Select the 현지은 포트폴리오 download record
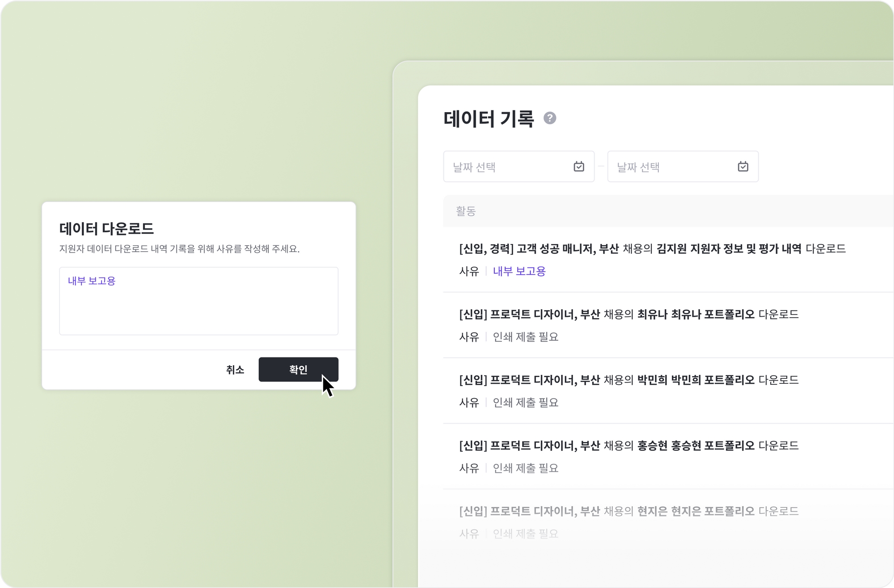The width and height of the screenshot is (894, 588). [628, 511]
